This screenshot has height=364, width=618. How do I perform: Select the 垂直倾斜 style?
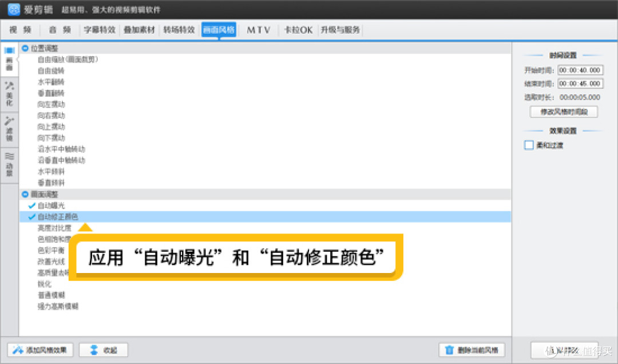51,183
